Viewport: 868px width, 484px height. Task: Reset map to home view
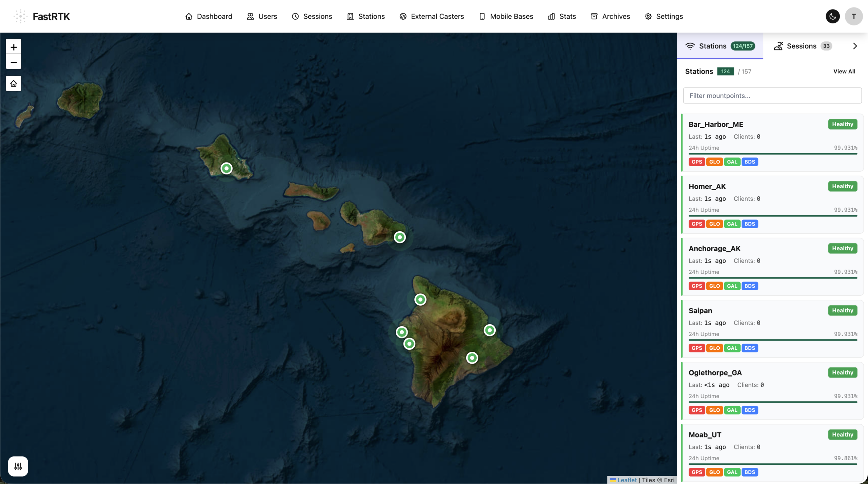[14, 83]
